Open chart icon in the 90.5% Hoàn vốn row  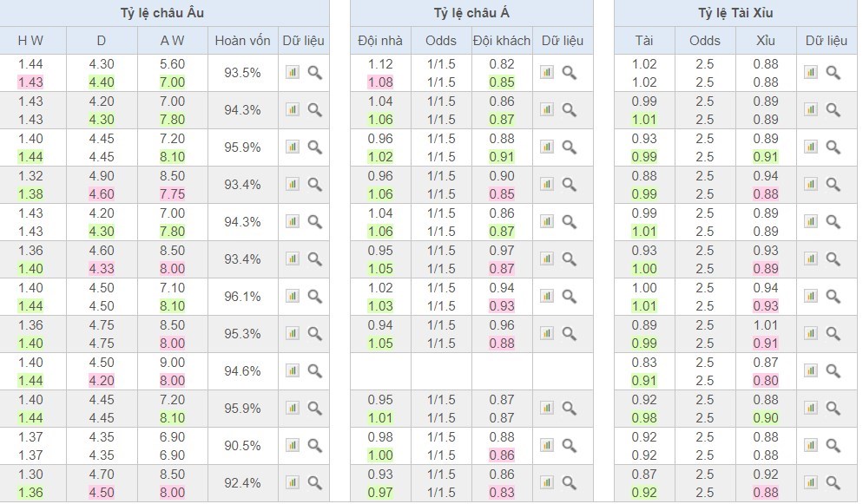(293, 446)
